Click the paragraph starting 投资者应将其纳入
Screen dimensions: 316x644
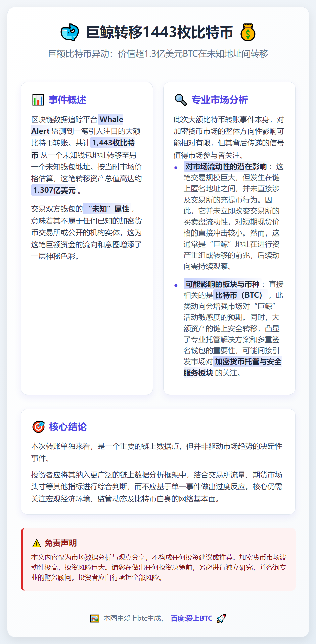pyautogui.click(x=156, y=487)
